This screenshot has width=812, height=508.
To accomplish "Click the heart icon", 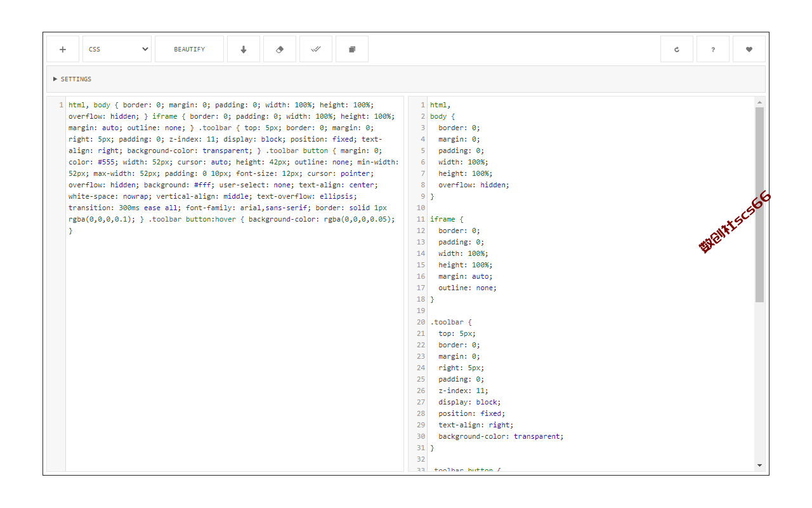I will pyautogui.click(x=749, y=49).
